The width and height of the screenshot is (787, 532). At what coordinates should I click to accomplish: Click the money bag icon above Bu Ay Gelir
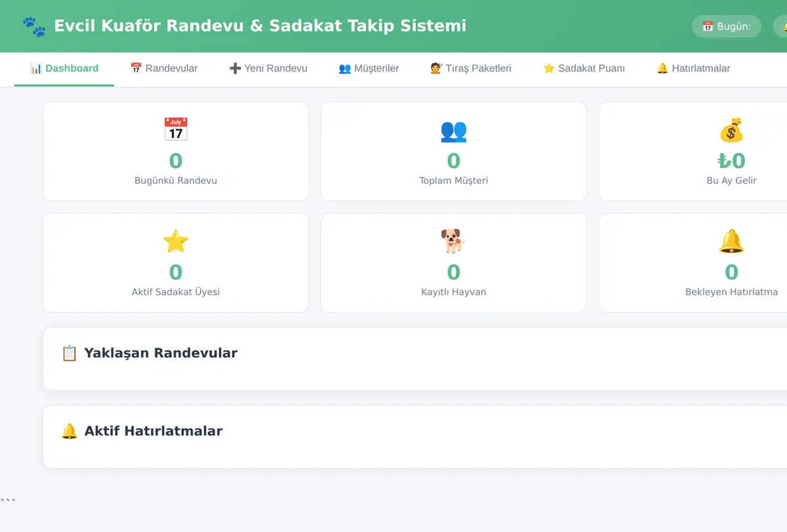tap(731, 130)
